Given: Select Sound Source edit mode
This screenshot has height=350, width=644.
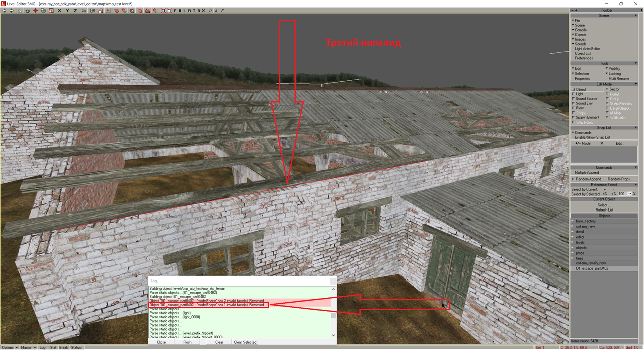Looking at the screenshot, I should pos(585,99).
